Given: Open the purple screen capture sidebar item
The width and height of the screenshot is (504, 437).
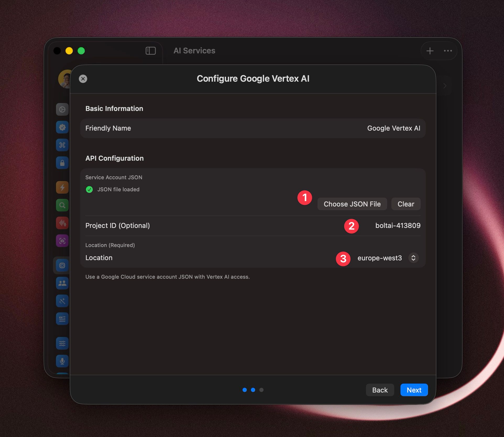Looking at the screenshot, I should 62,241.
